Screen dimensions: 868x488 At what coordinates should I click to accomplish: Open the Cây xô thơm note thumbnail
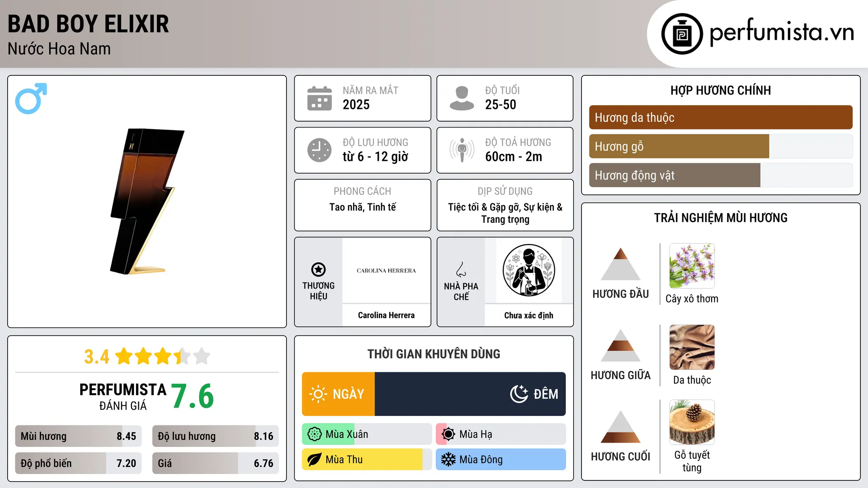coord(692,266)
